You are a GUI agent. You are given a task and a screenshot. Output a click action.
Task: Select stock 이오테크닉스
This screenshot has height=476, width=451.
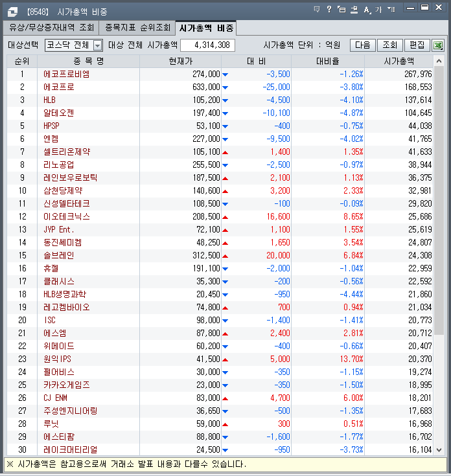[67, 216]
